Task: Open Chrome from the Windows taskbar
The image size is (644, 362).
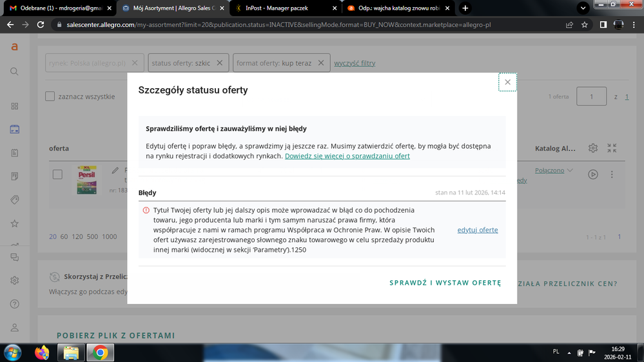Action: [x=99, y=352]
